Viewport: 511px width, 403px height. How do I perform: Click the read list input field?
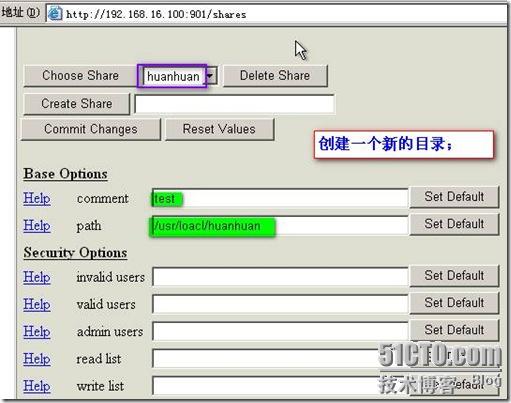pyautogui.click(x=280, y=359)
